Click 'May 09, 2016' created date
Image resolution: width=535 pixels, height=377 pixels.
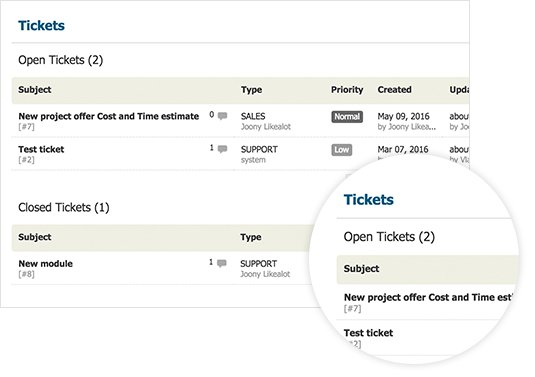[403, 116]
